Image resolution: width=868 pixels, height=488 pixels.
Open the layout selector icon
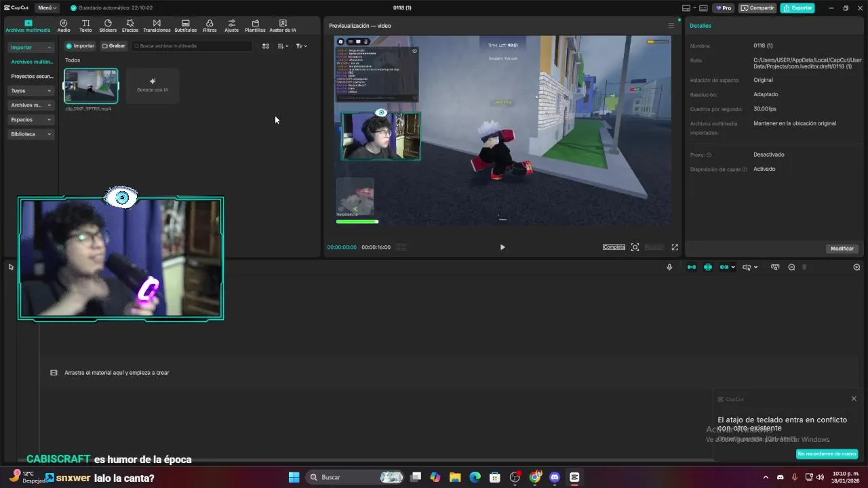pyautogui.click(x=687, y=8)
